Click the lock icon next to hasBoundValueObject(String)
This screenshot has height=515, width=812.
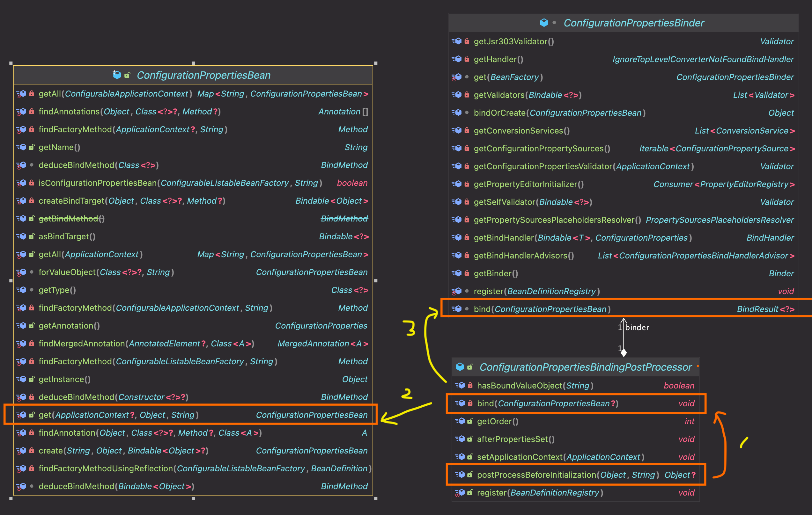coord(470,385)
